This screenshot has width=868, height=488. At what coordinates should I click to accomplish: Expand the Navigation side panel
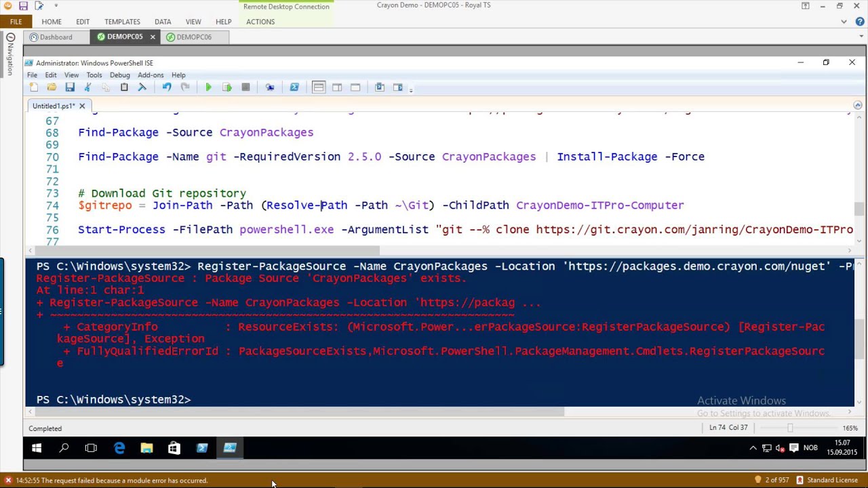[10, 54]
